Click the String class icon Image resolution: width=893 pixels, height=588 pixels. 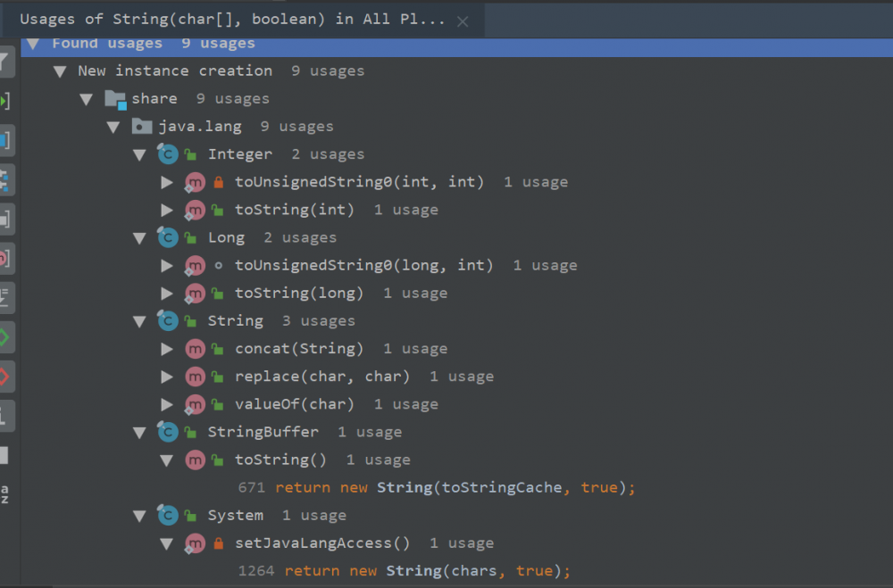pos(168,320)
